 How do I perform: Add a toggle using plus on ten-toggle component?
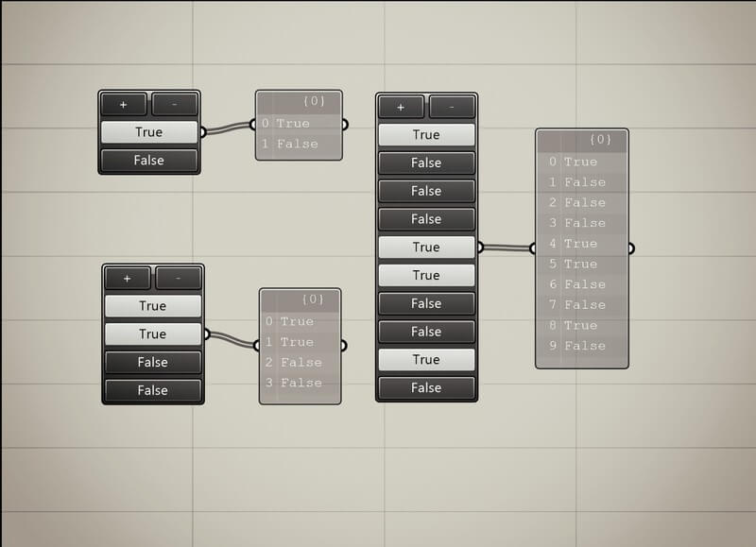tap(402, 107)
